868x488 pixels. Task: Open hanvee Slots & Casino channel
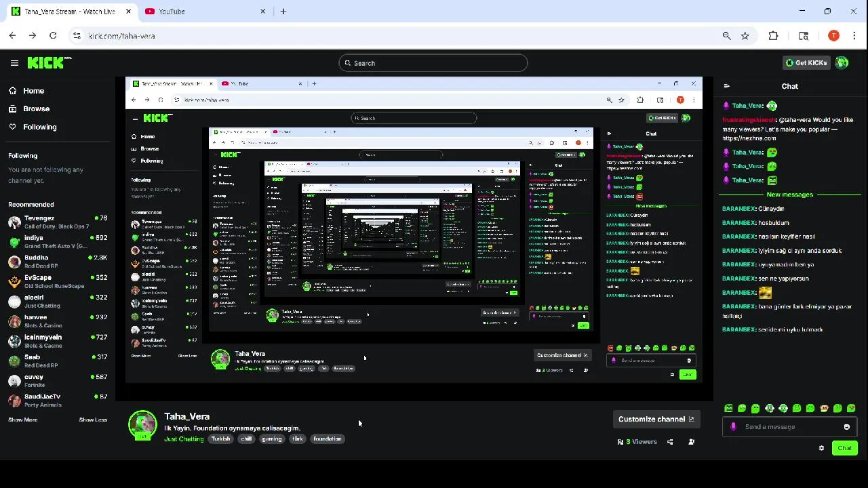(58, 321)
